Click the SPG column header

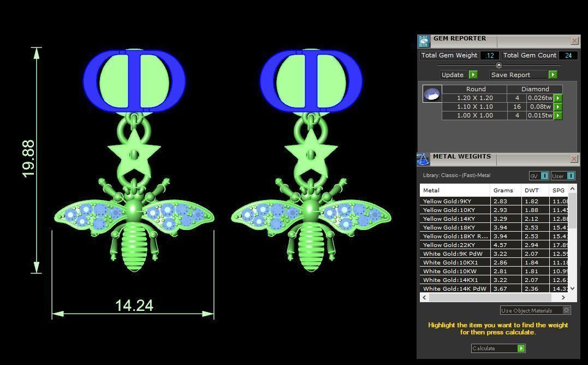point(559,190)
